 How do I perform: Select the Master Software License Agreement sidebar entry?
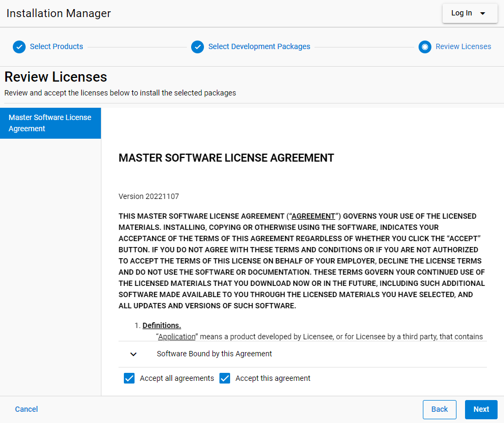pos(50,123)
